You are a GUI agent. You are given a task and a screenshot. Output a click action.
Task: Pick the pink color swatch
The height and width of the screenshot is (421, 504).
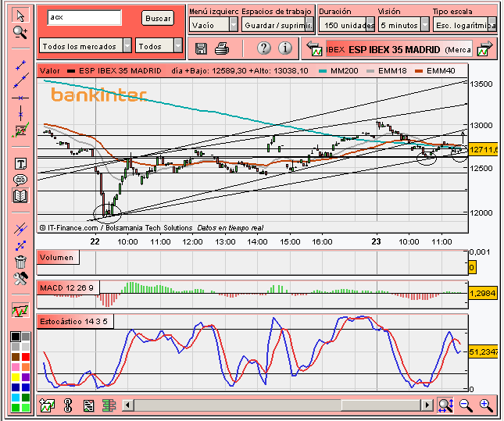(16, 366)
